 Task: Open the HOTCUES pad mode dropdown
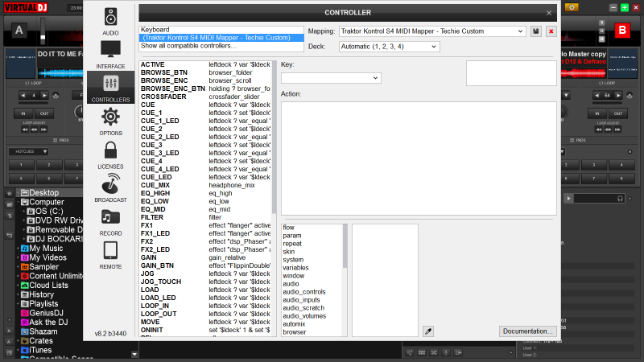click(x=28, y=151)
